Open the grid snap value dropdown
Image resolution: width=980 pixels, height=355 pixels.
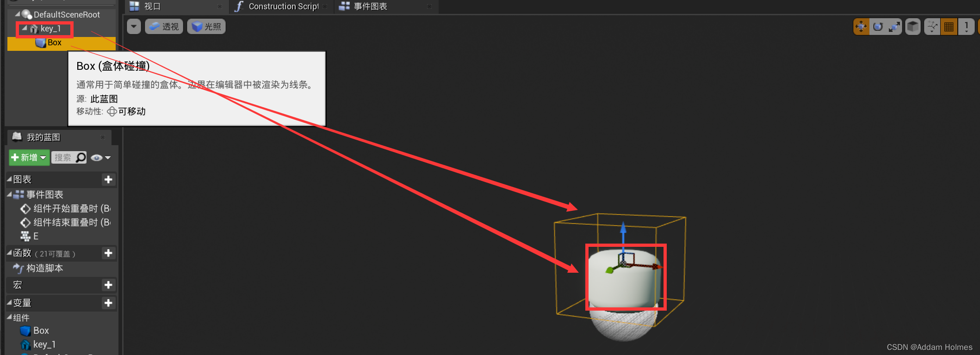point(967,26)
